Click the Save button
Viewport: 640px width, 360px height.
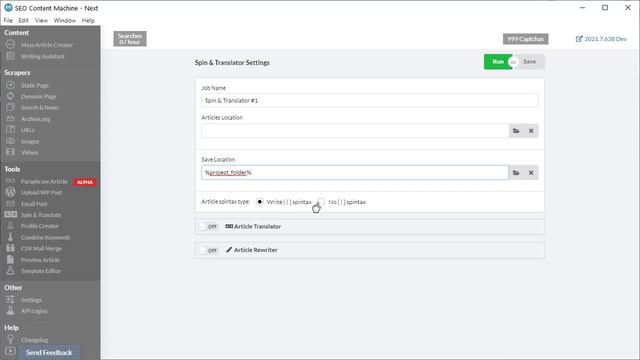[x=530, y=62]
